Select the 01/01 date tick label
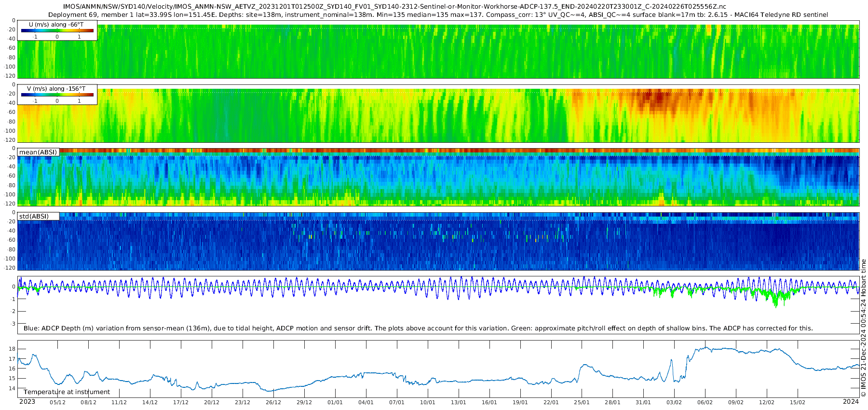 coord(335,402)
